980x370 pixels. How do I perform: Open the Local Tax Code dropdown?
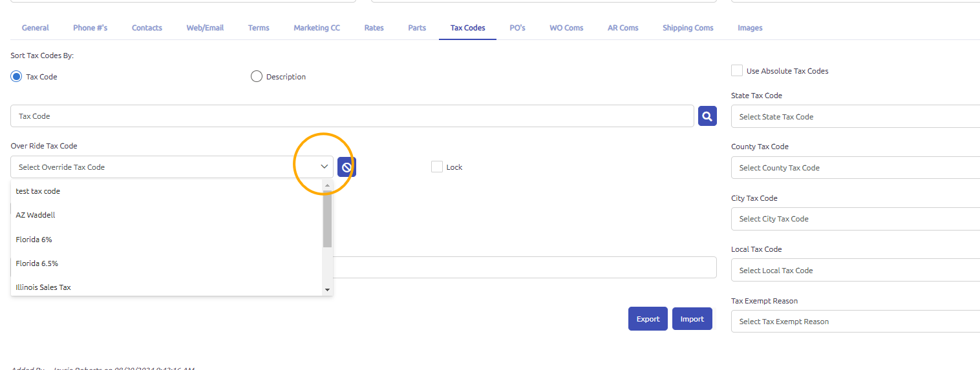tap(855, 270)
